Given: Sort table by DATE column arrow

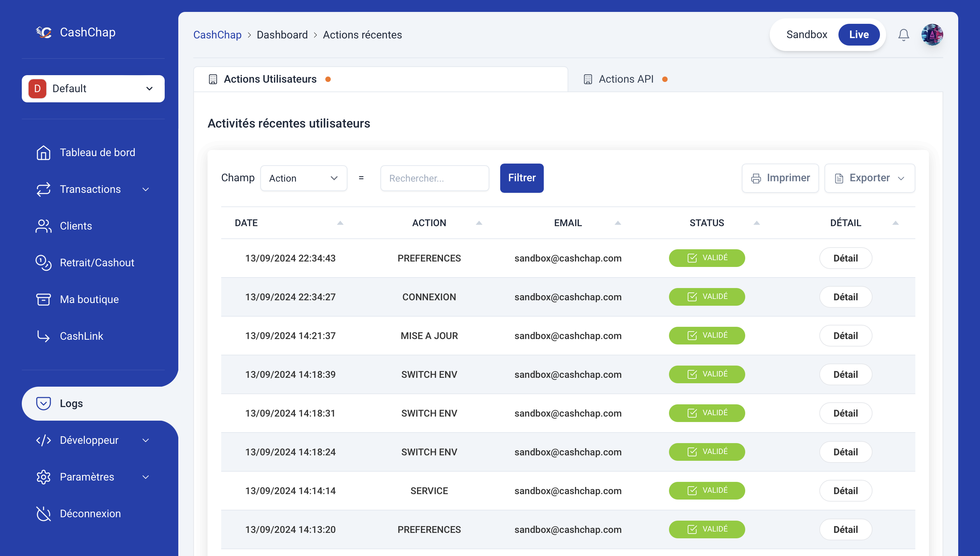Looking at the screenshot, I should point(340,223).
